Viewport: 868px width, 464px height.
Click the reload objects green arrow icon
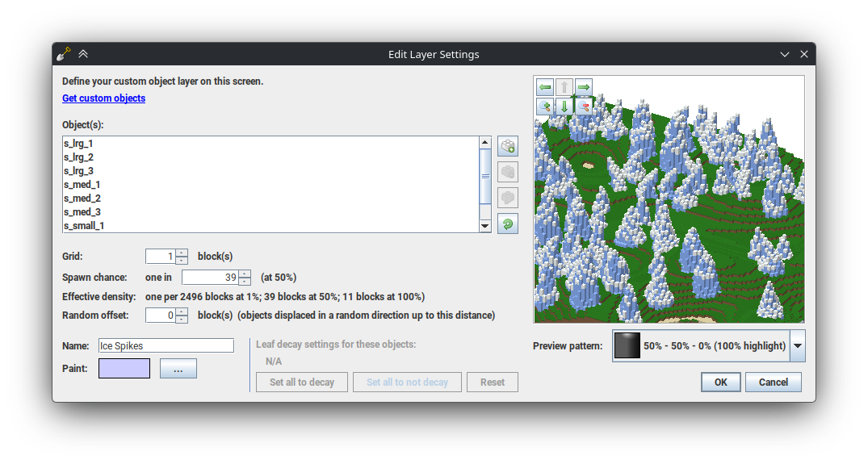coord(508,224)
